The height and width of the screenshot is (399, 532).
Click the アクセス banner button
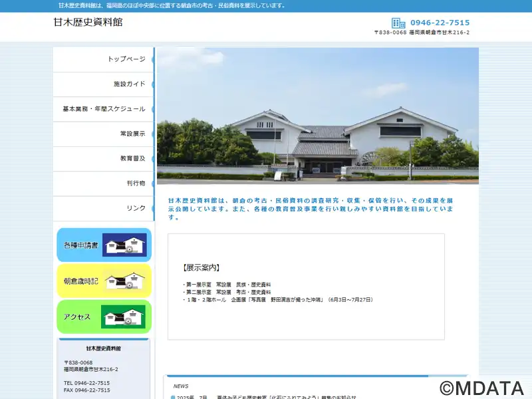coord(104,317)
